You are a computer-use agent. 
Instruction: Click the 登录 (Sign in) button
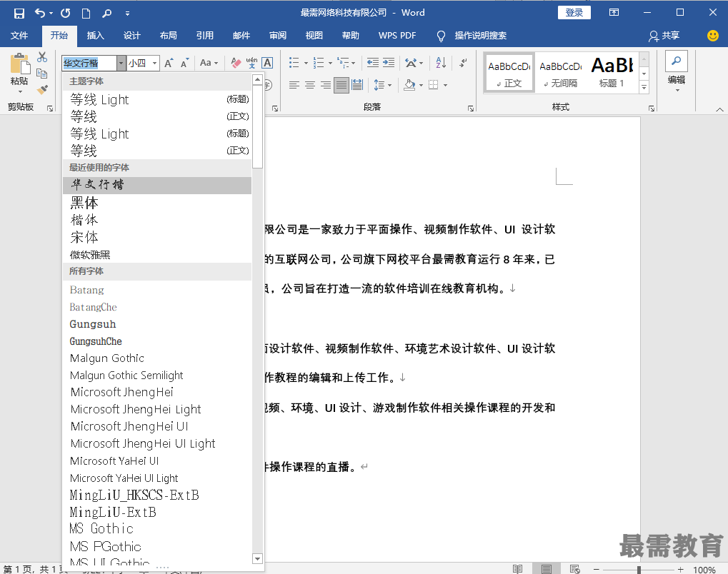click(574, 13)
